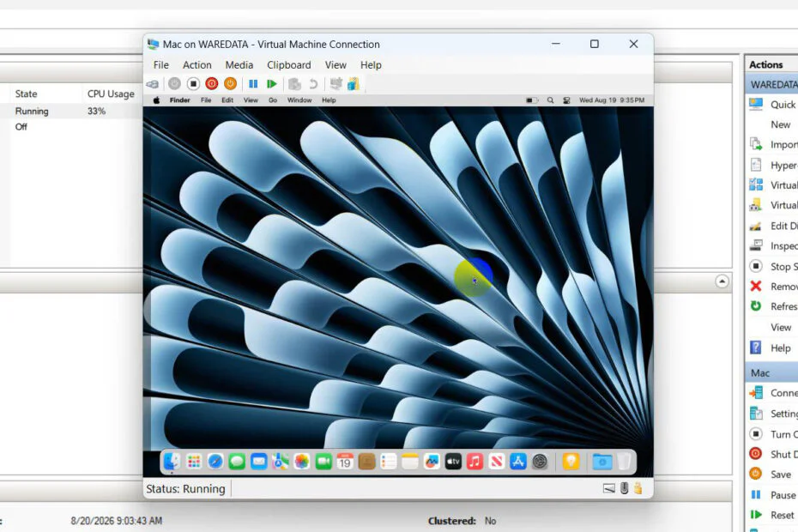Sort by the CPU Usage column header
The width and height of the screenshot is (798, 532).
coord(111,94)
